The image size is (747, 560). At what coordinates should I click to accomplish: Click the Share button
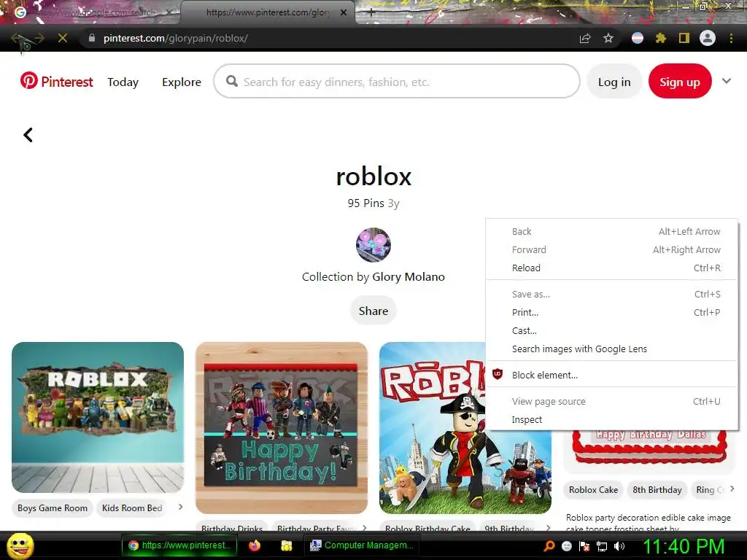click(373, 311)
